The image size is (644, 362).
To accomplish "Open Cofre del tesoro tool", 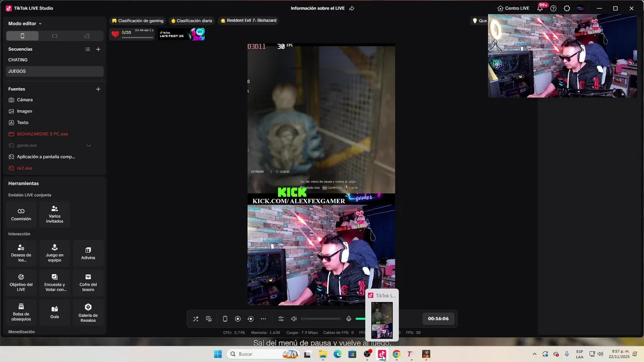I will [88, 283].
